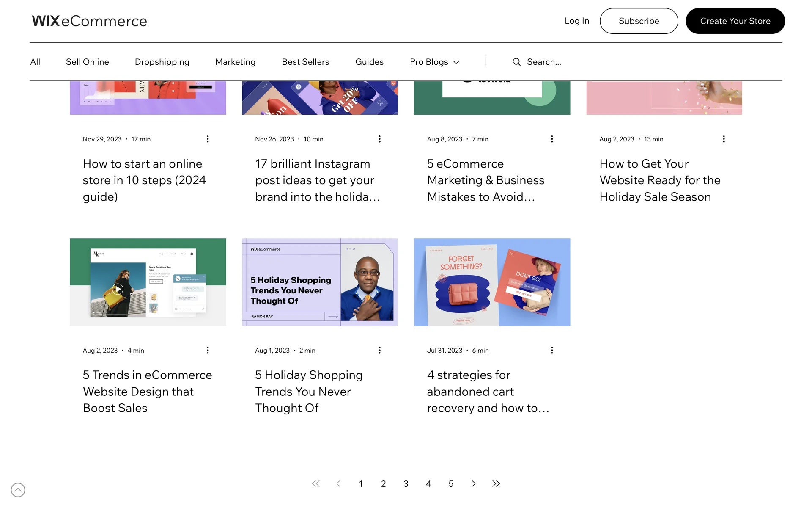Image resolution: width=812 pixels, height=508 pixels.
Task: Click the search magnifier icon
Action: [516, 62]
